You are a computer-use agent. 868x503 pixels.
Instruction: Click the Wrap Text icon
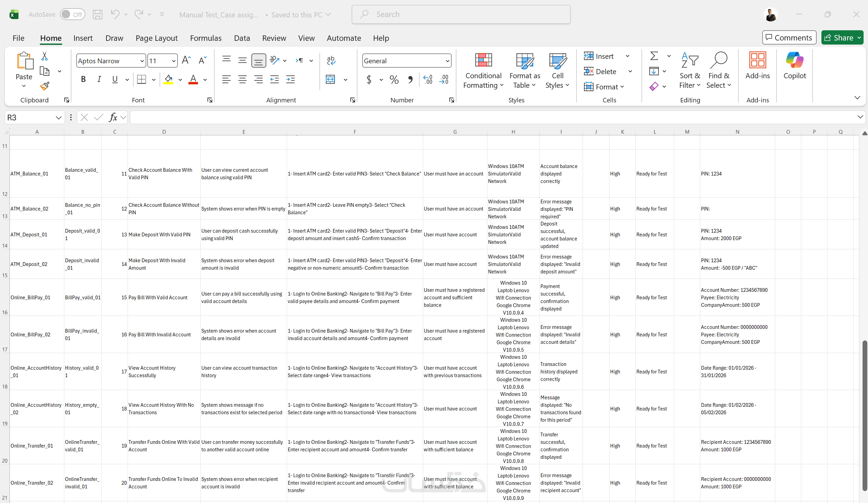[331, 61]
